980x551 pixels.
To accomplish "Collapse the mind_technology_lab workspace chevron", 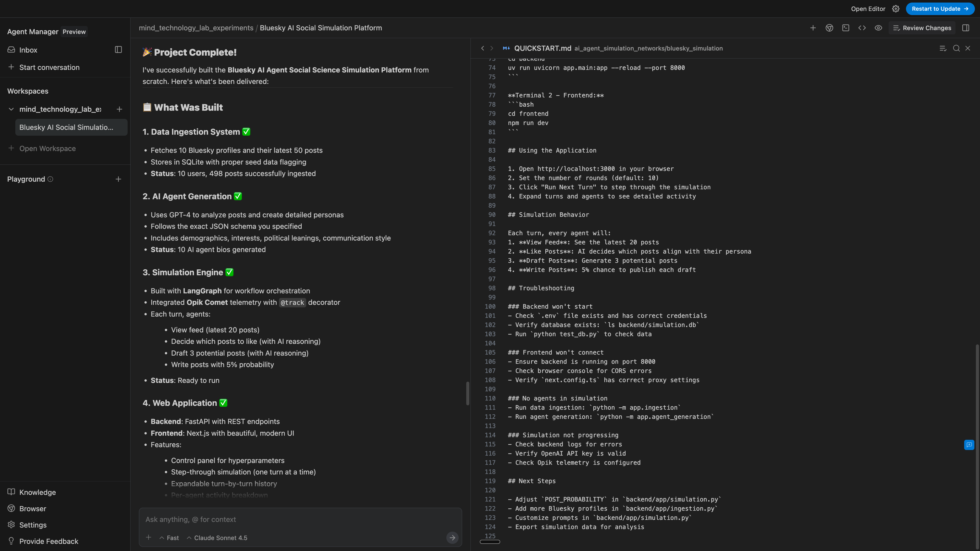I will [11, 109].
